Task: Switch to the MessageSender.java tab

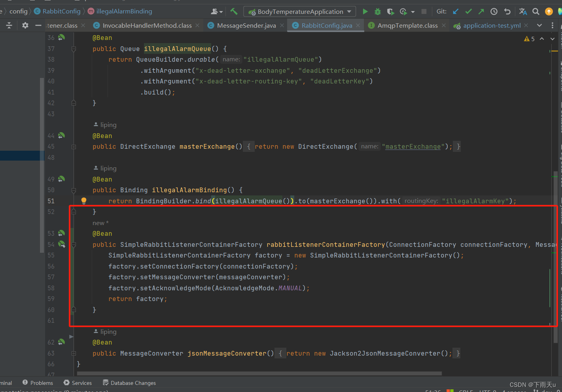Action: [246, 25]
